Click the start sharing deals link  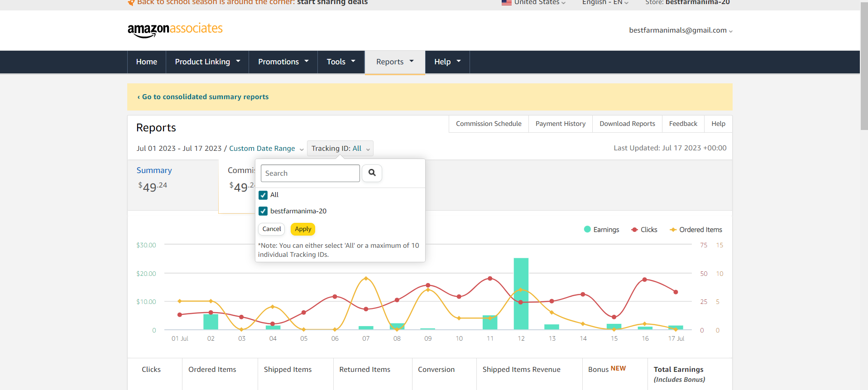[x=332, y=2]
